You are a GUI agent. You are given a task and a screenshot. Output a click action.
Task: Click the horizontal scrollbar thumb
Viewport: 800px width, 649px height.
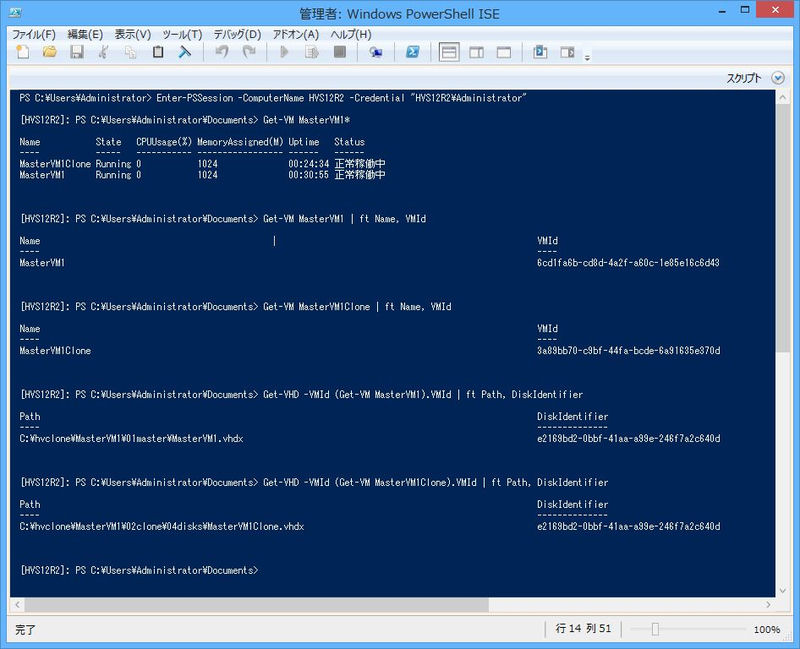click(x=257, y=605)
